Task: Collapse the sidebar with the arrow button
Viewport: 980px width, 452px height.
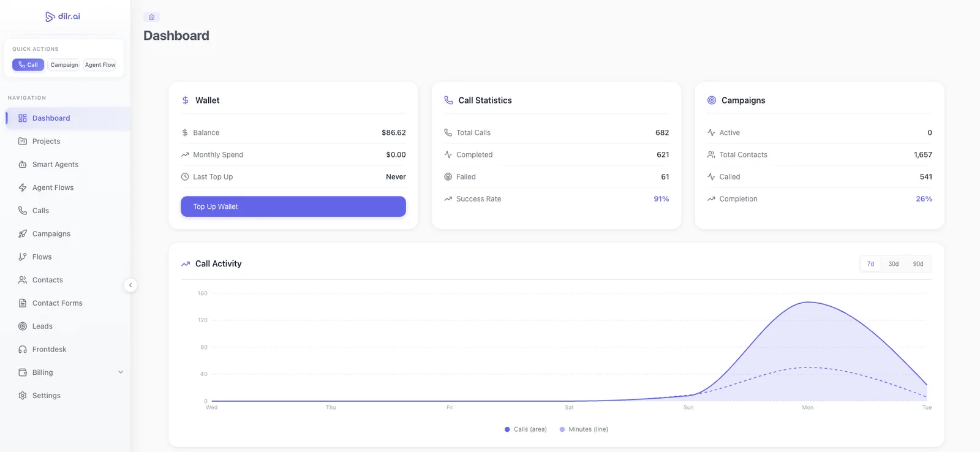Action: click(130, 285)
